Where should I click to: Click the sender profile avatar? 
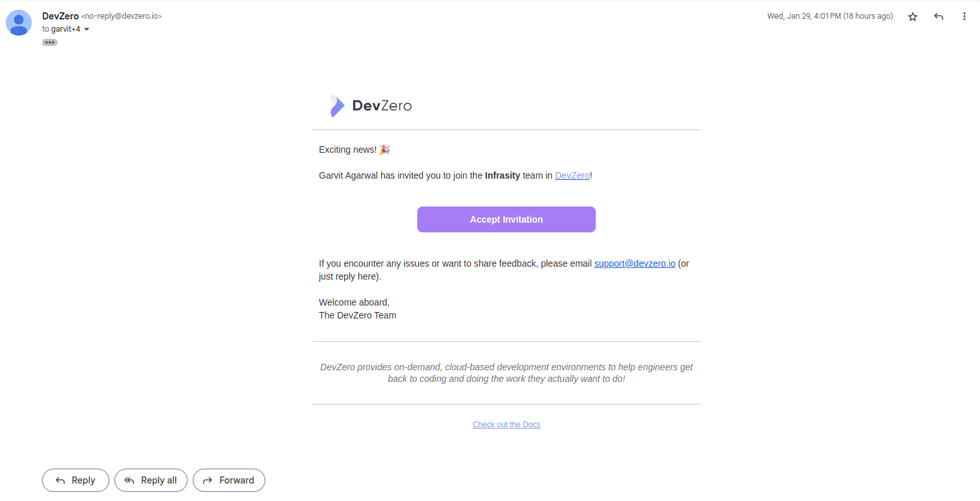pyautogui.click(x=19, y=23)
